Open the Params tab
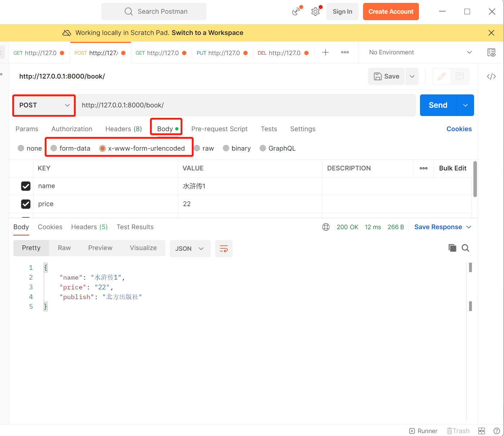504x436 pixels. pyautogui.click(x=27, y=129)
